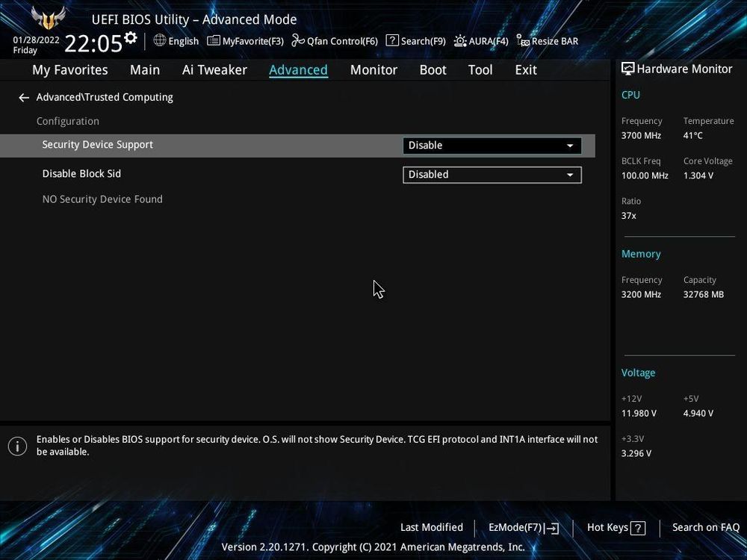Viewport: 747px width, 560px height.
Task: Click Last Modified at the bottom bar
Action: [x=432, y=527]
